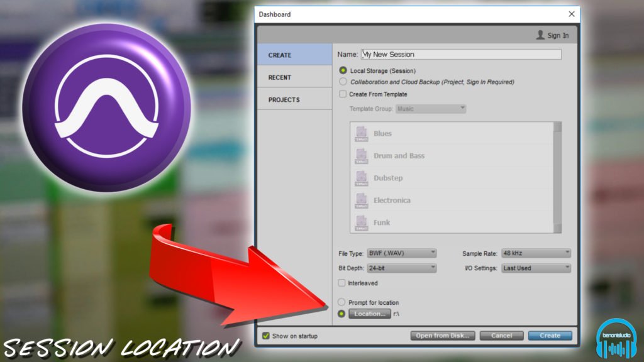Click the Sign In user icon
The image size is (644, 362).
540,35
